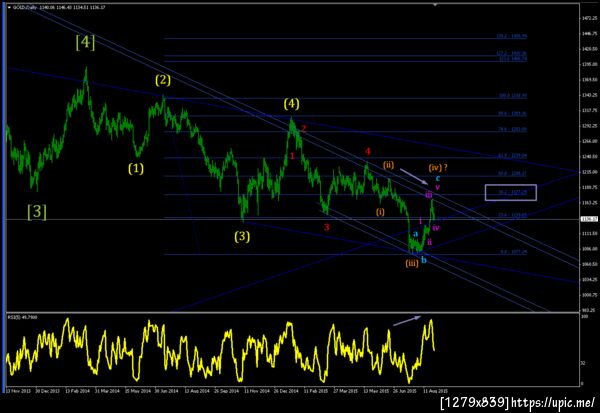Click the 13 May 2015 date on time axis

tap(376, 391)
